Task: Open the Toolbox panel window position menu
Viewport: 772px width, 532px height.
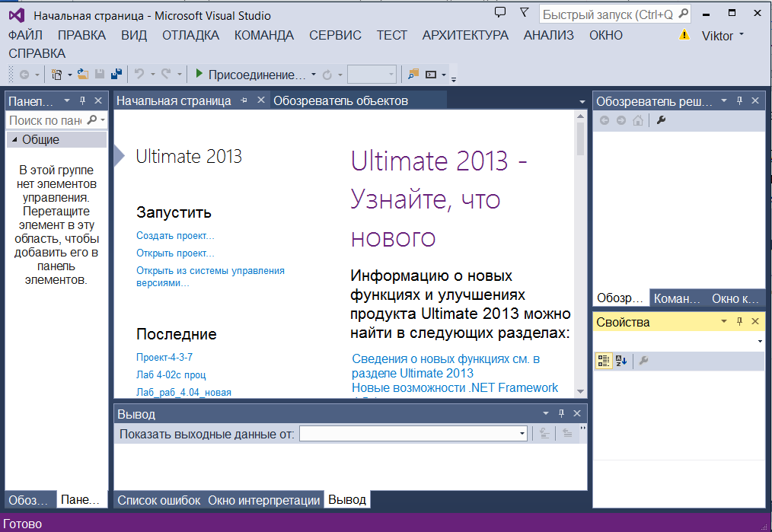Action: tap(67, 100)
